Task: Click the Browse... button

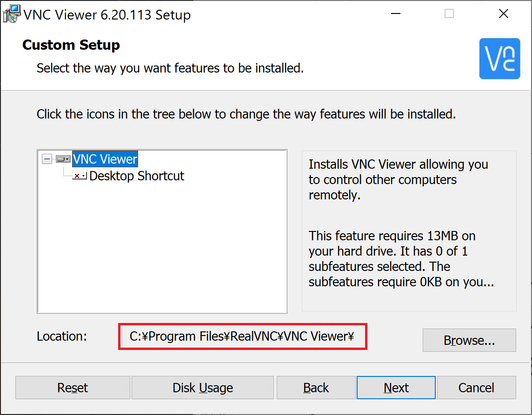Action: click(469, 340)
